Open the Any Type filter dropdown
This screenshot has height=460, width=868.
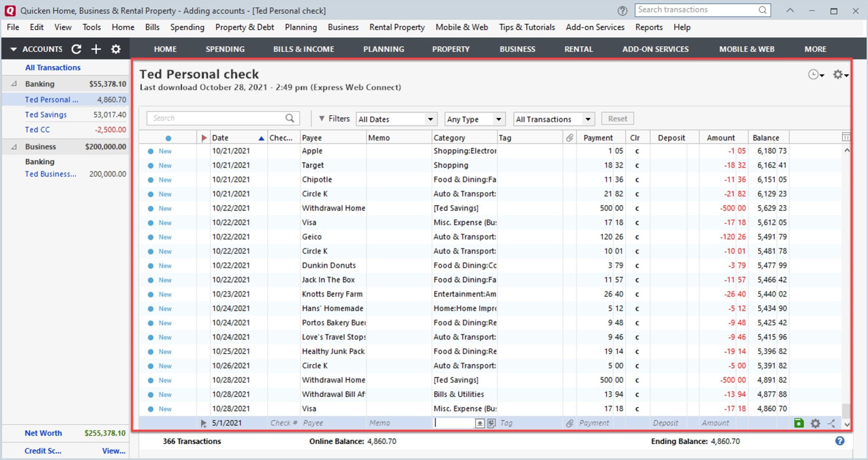click(474, 119)
